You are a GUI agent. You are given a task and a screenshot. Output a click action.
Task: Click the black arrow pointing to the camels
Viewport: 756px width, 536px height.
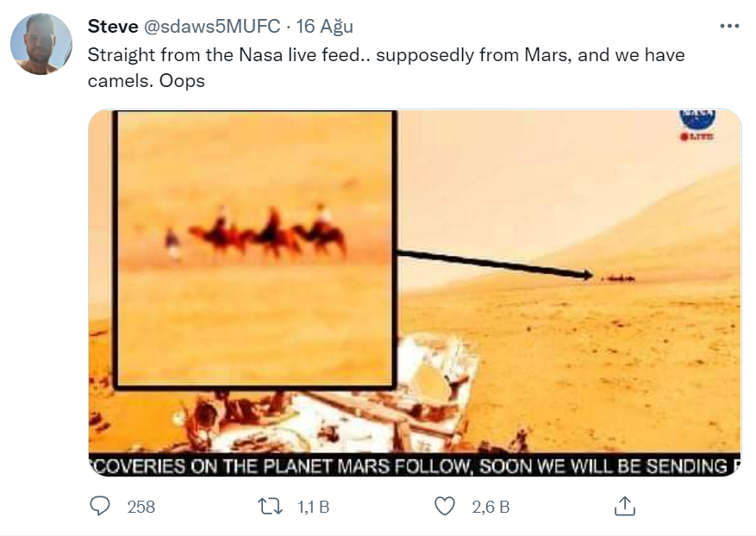[x=494, y=265]
